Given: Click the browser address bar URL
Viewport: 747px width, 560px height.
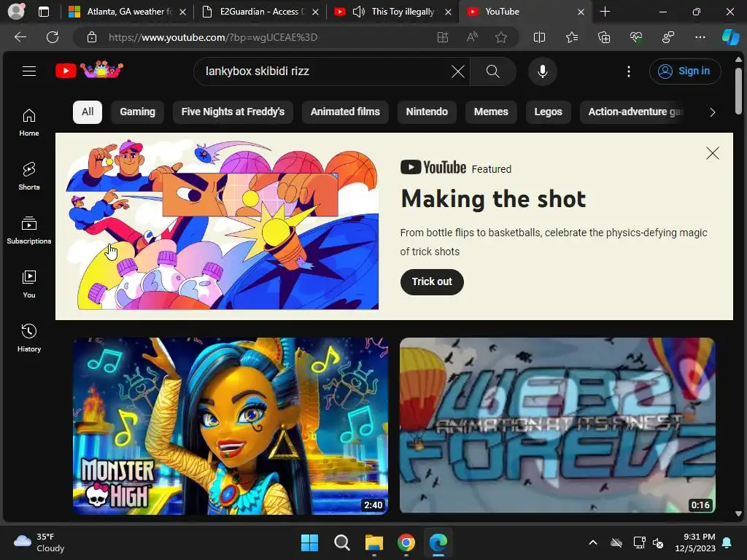Looking at the screenshot, I should [x=212, y=37].
